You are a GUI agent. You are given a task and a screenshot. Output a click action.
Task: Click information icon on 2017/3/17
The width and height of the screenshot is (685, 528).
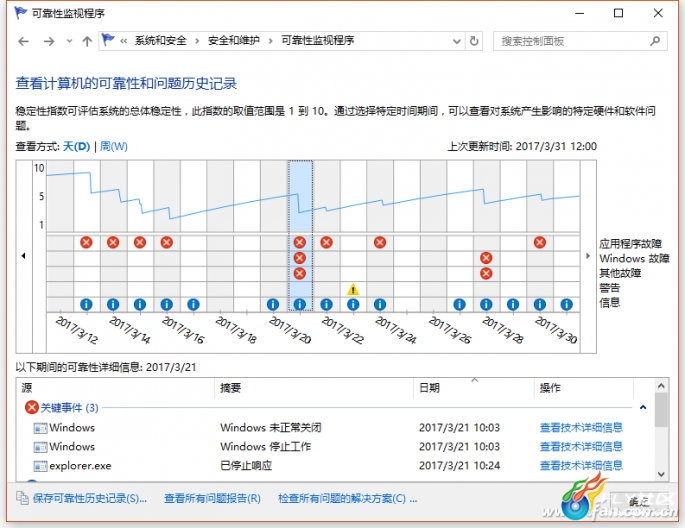click(193, 304)
